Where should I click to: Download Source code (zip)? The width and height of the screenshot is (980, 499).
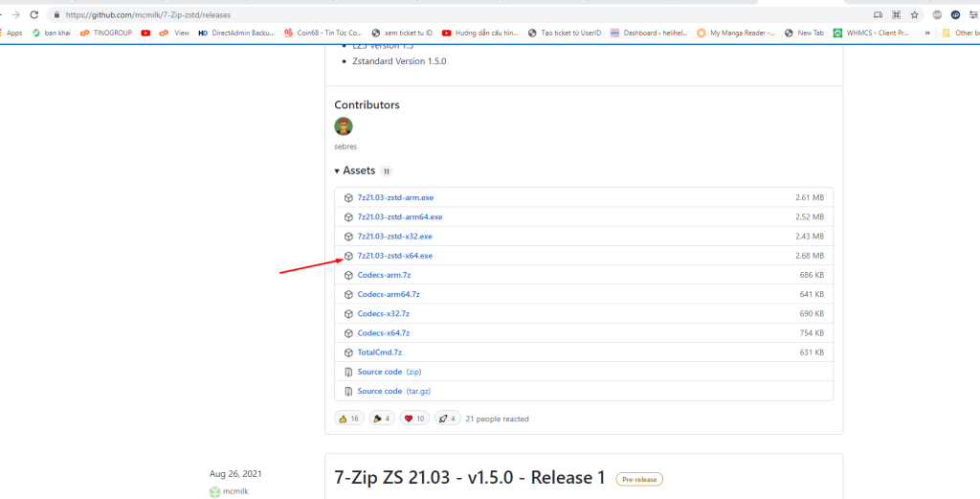coord(390,372)
